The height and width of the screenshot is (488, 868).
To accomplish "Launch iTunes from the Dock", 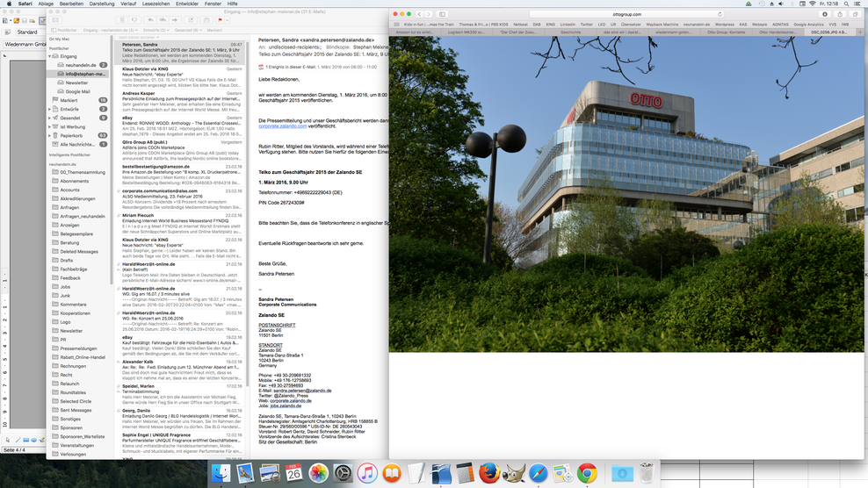I will point(367,474).
